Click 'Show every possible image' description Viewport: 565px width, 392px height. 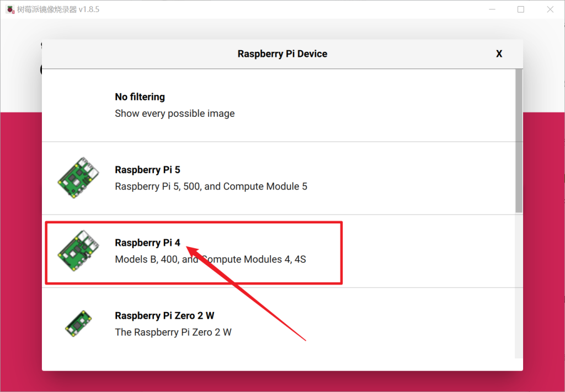coord(175,114)
